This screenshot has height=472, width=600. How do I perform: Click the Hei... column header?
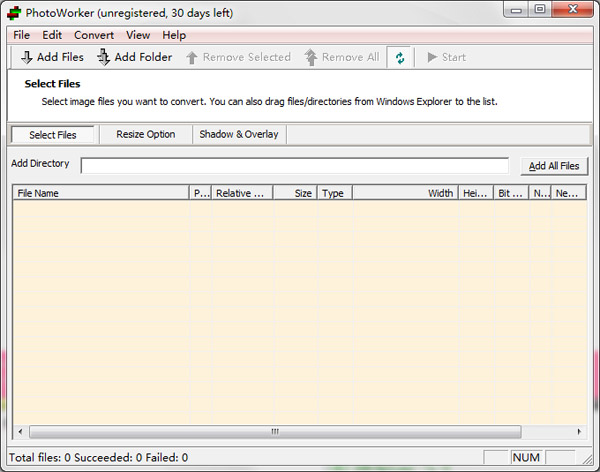tap(476, 193)
